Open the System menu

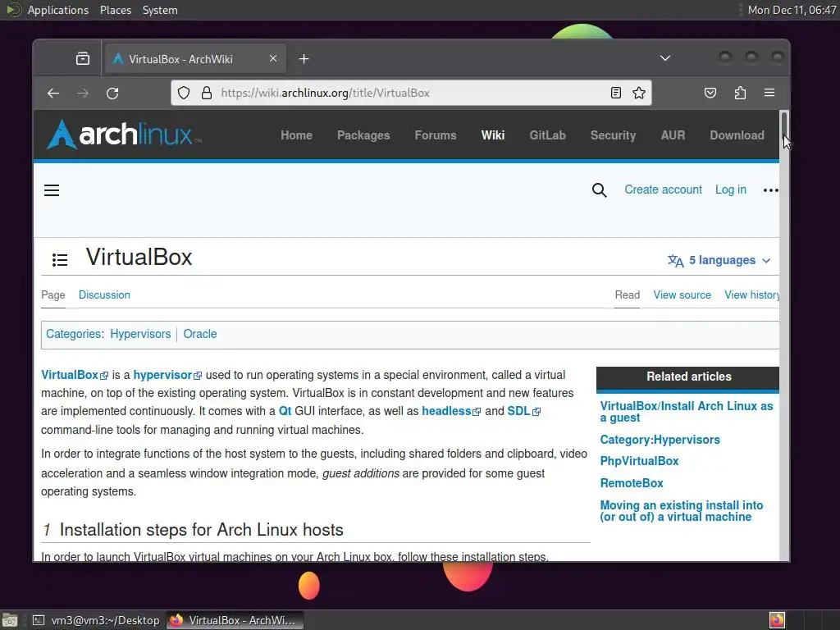160,10
